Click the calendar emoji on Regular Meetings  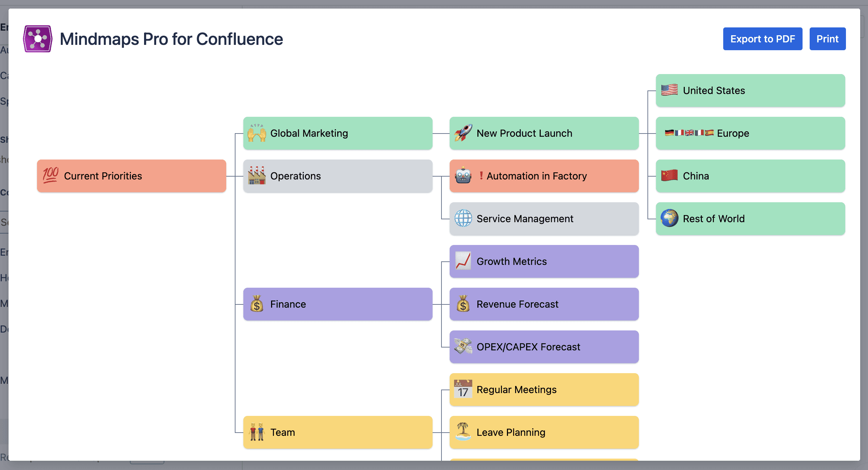463,389
